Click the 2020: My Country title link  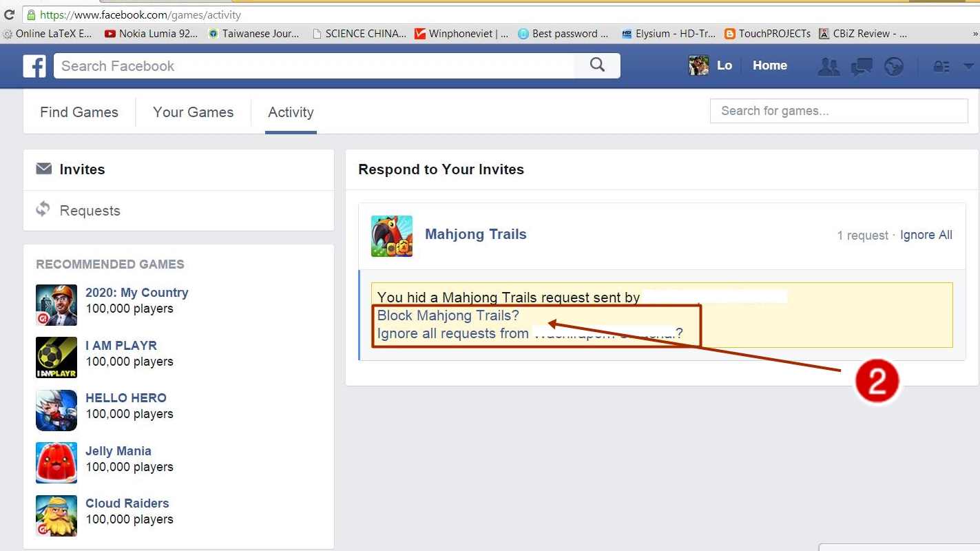tap(136, 293)
